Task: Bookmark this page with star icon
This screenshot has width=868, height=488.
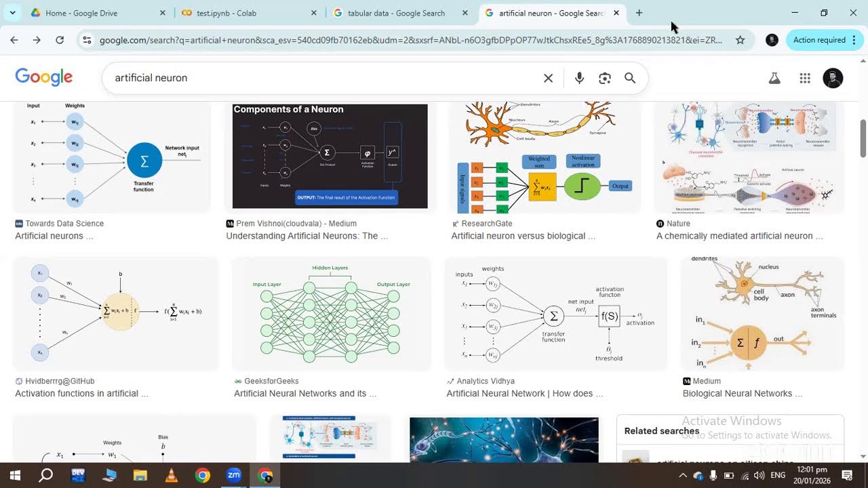Action: tap(741, 40)
